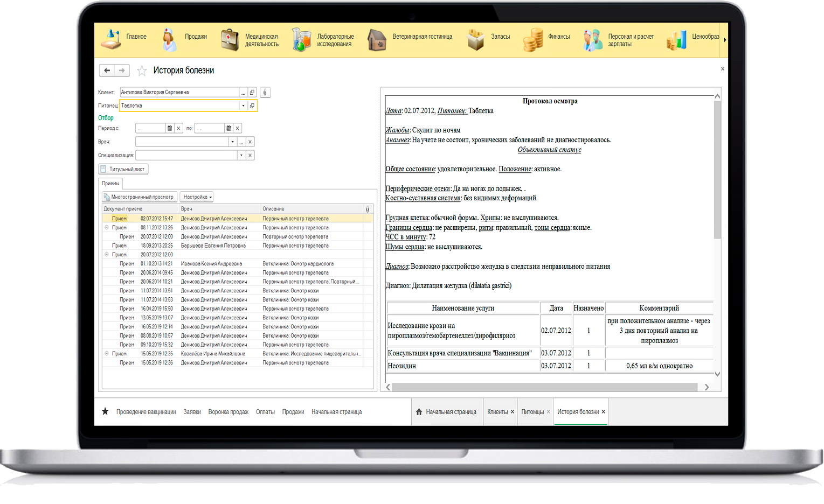Click the Титульный лист button
The image size is (824, 504).
click(x=123, y=169)
